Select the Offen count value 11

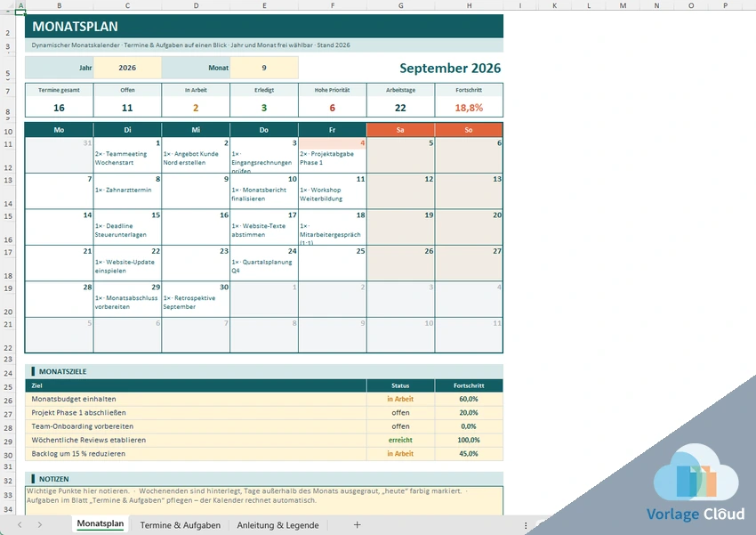(x=127, y=108)
